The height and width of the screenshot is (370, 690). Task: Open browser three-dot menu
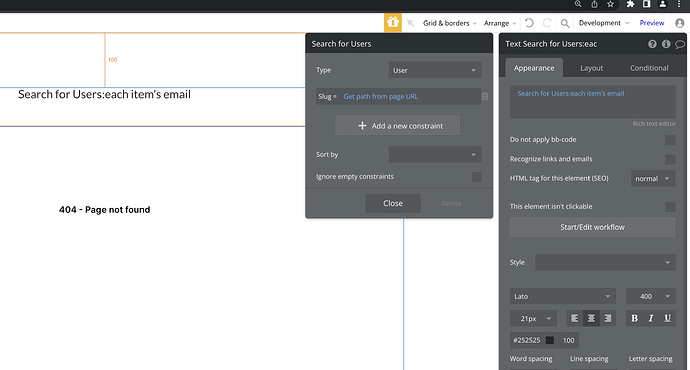679,4
